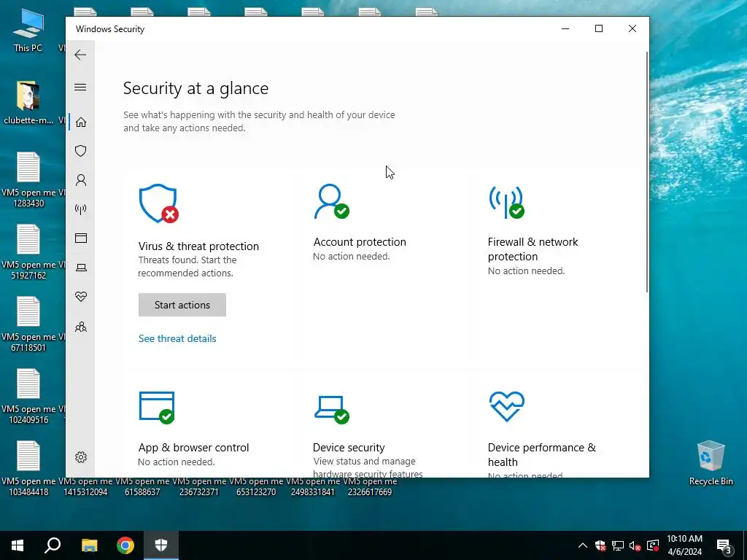Go back using the back arrow
This screenshot has height=560, width=747.
tap(80, 55)
